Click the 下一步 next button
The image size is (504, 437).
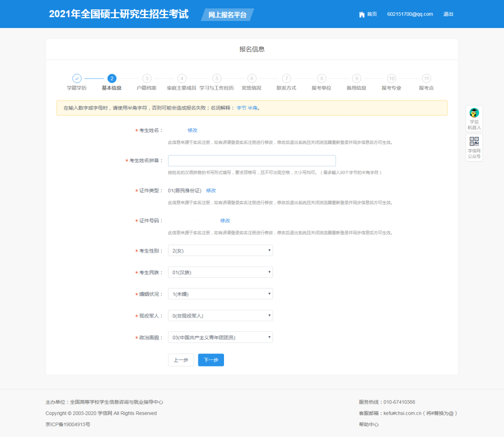(210, 359)
